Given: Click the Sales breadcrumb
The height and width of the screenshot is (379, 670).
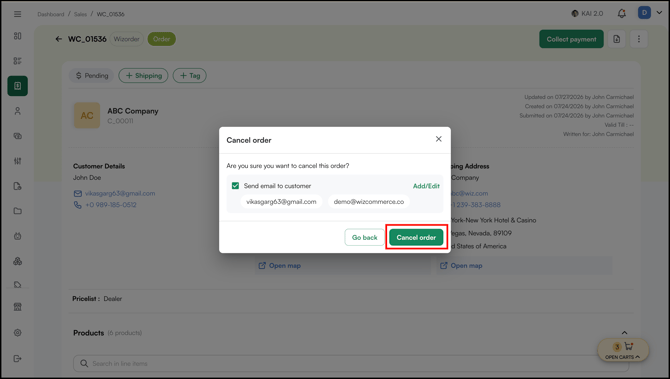Looking at the screenshot, I should point(80,14).
